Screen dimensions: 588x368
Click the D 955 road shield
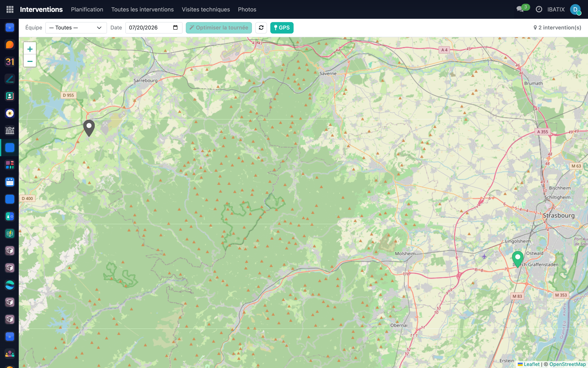pos(68,95)
